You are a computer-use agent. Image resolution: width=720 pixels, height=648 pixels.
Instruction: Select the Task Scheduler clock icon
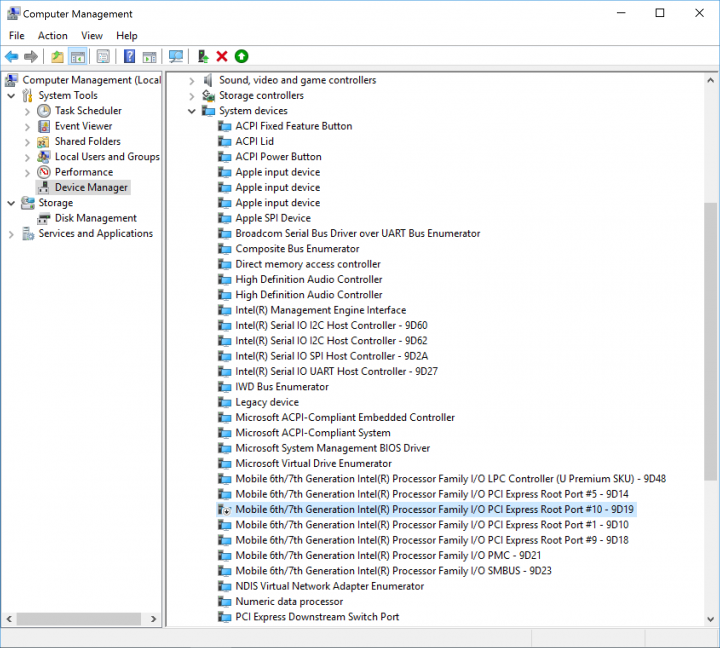point(44,111)
